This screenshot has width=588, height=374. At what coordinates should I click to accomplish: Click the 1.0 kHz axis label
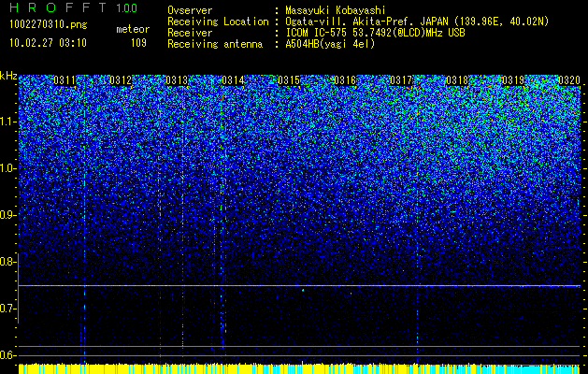point(7,168)
